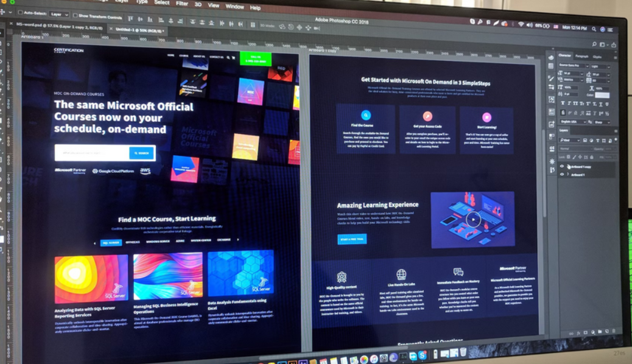
Task: Open the Window menu
Action: pos(234,7)
